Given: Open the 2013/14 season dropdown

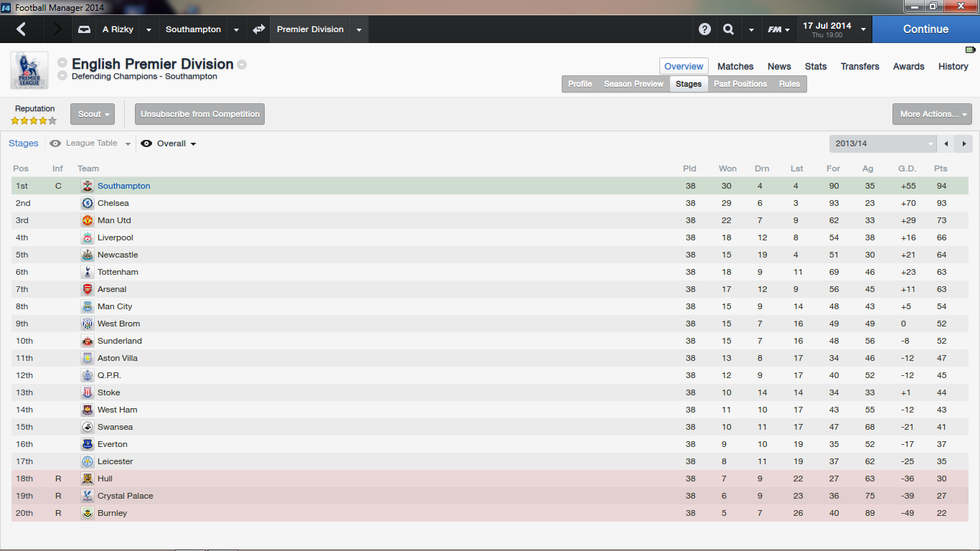Looking at the screenshot, I should pyautogui.click(x=883, y=143).
